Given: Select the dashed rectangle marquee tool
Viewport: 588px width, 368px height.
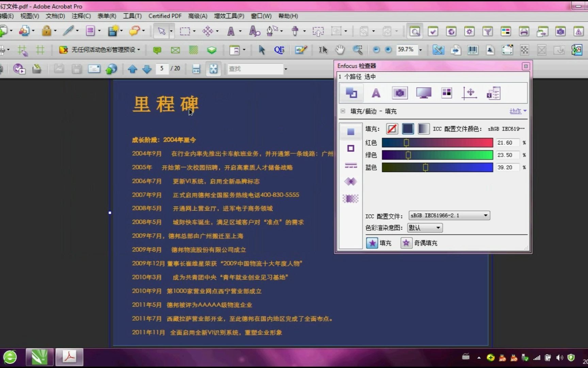Looking at the screenshot, I should coord(185,31).
